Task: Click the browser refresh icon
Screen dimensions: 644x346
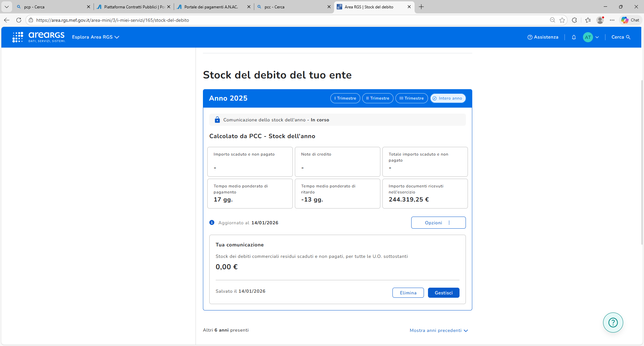Action: tap(19, 20)
